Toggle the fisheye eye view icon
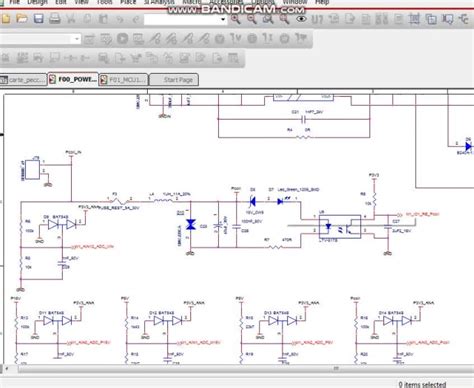The height and width of the screenshot is (388, 474). point(301,19)
